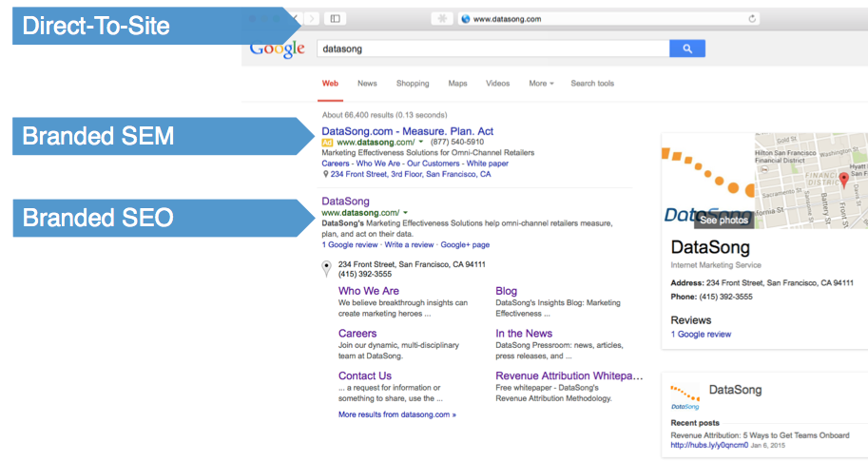Click the blue search magnifier button
The image size is (868, 462).
pyautogui.click(x=687, y=48)
